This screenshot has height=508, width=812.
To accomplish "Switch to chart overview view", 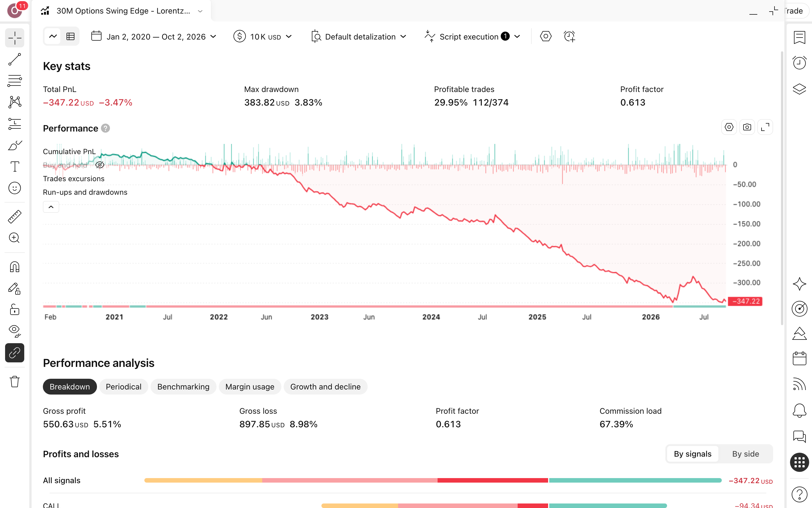I will 53,36.
